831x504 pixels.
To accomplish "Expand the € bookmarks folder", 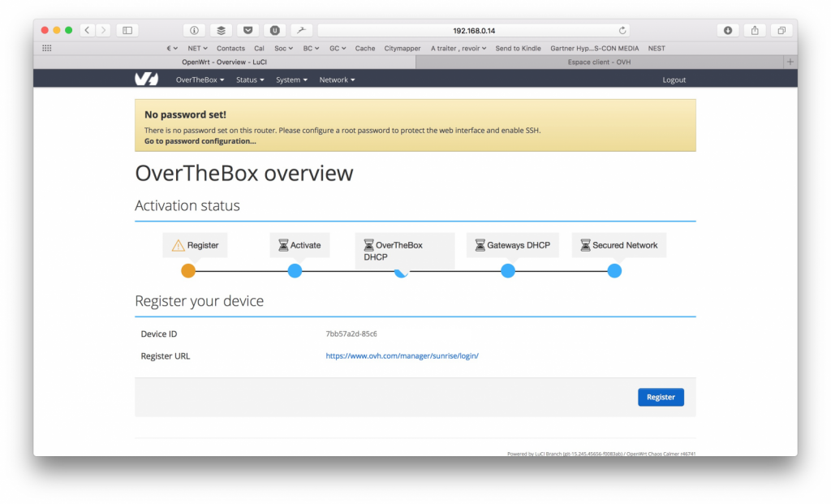I will tap(172, 48).
